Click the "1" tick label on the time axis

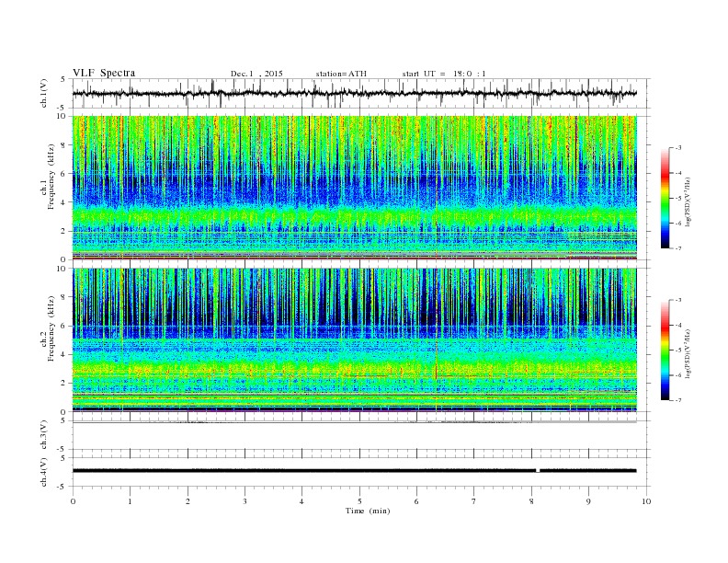click(130, 501)
